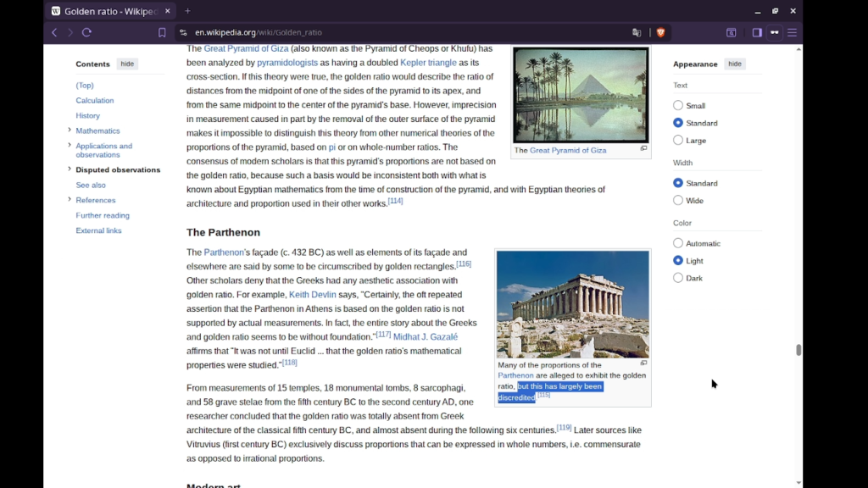Screen dimensions: 868x488
Task: Open citation [114] reference
Action: click(395, 201)
